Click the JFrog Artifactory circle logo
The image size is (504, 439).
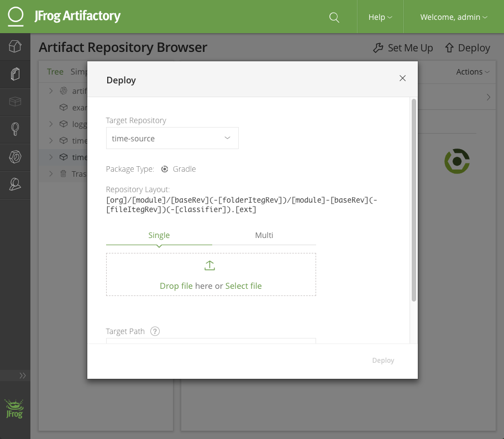click(x=15, y=16)
